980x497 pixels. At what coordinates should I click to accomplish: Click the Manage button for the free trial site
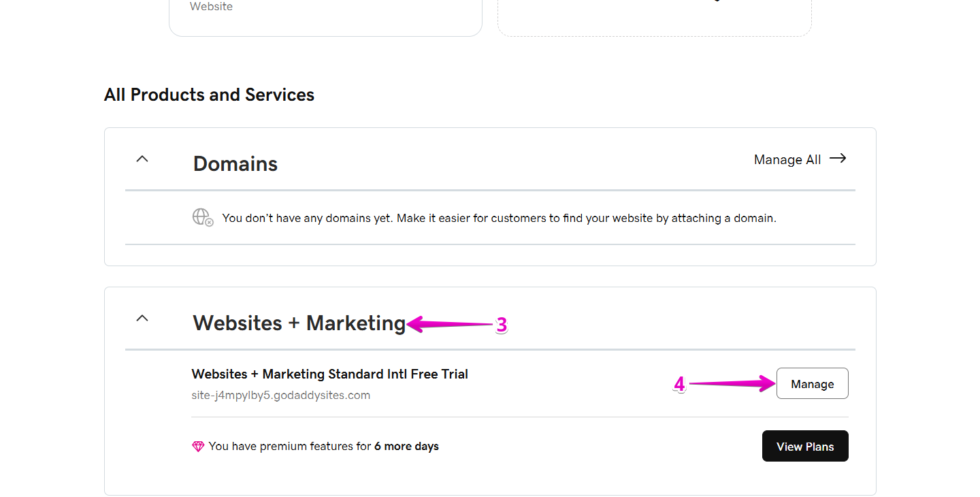tap(812, 383)
